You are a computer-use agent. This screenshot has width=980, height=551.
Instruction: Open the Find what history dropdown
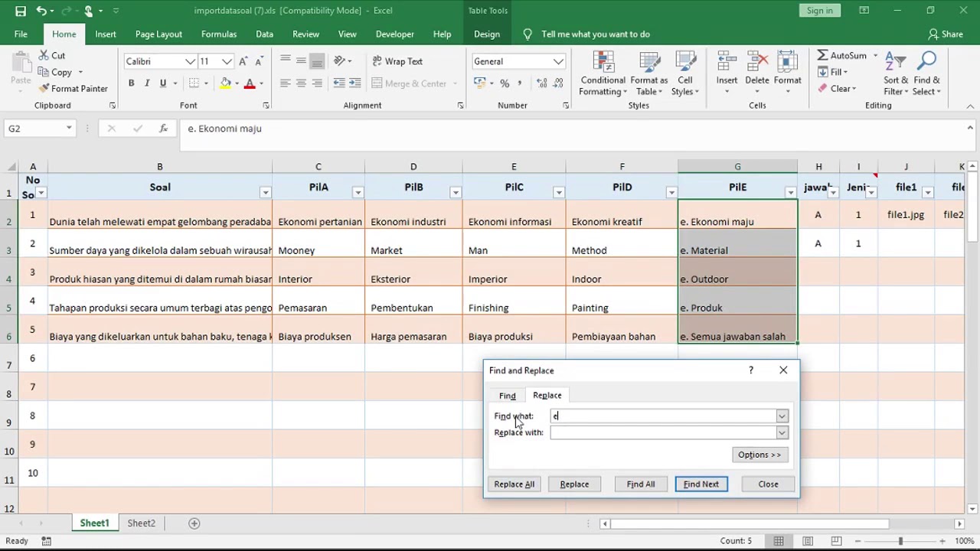(x=782, y=416)
